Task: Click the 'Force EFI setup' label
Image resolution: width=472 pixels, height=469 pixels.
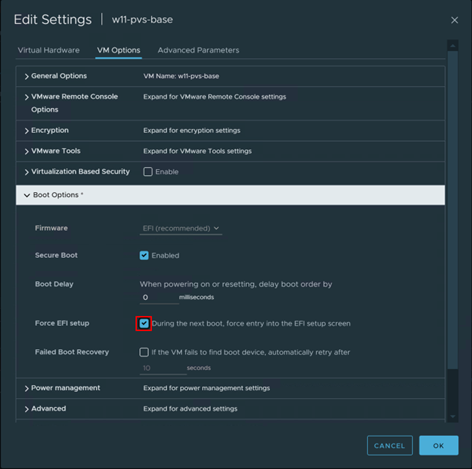Action: 62,323
